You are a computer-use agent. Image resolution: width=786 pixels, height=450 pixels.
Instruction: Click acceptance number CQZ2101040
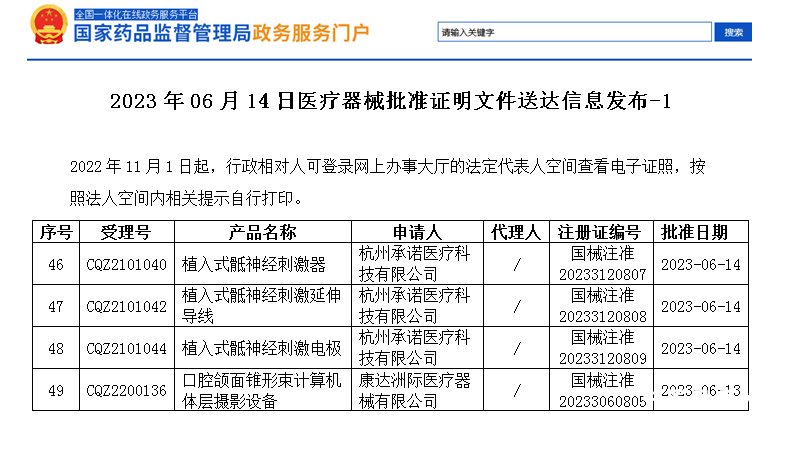click(126, 265)
